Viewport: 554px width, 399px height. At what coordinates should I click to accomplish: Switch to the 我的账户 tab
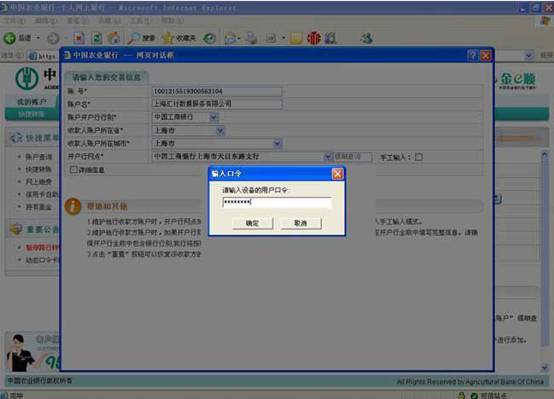pyautogui.click(x=31, y=102)
